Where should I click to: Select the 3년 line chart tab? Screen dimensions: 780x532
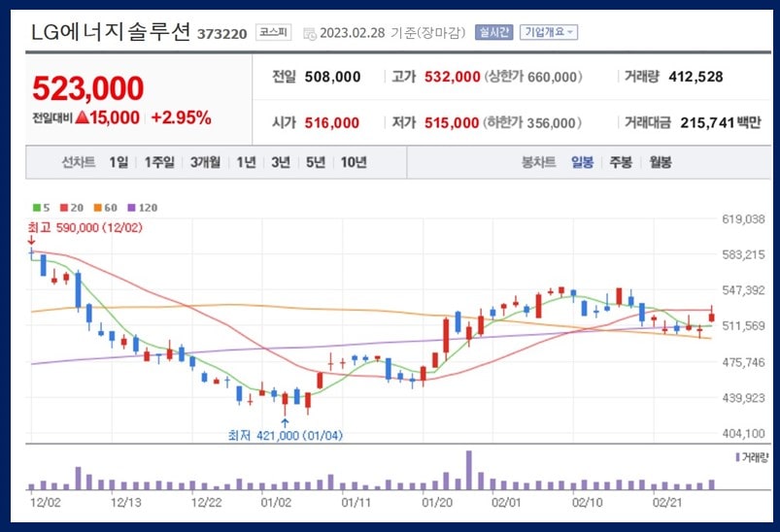pos(281,162)
